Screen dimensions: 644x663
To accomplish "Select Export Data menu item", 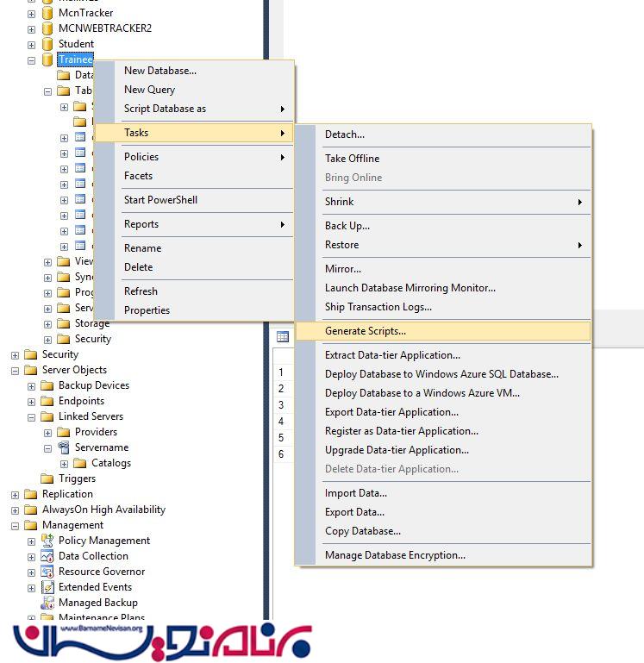I will coord(443,512).
